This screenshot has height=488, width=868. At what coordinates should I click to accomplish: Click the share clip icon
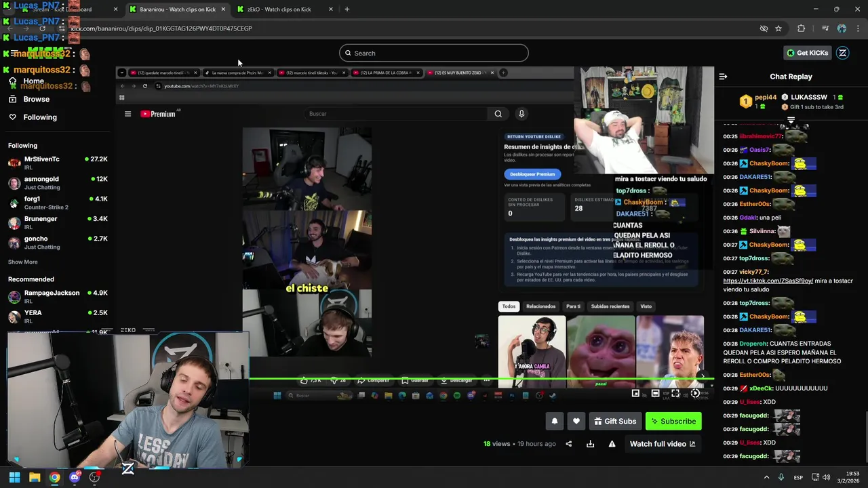[x=569, y=444]
